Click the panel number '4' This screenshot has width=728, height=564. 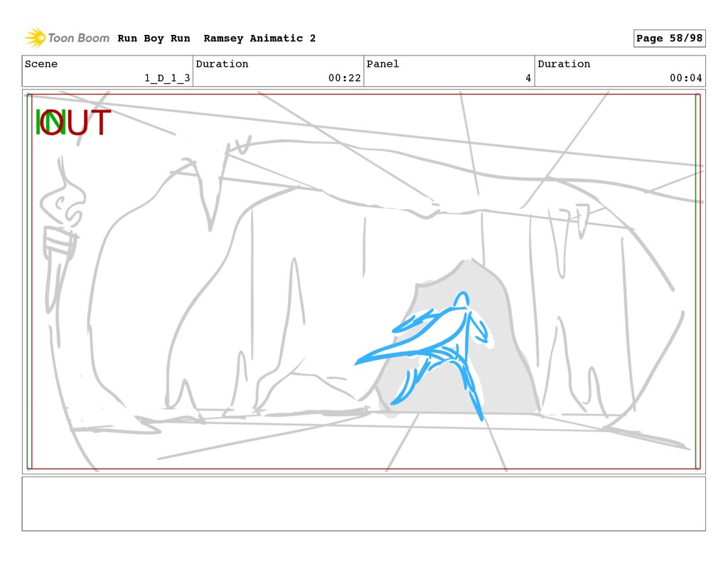tap(528, 78)
